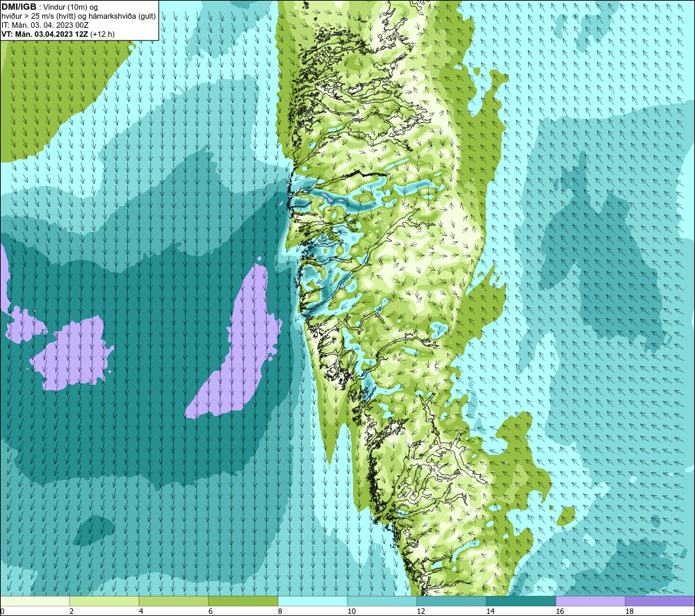Click the 'IT: Mán. 03. 04. 2023 00Z' line

pos(45,25)
